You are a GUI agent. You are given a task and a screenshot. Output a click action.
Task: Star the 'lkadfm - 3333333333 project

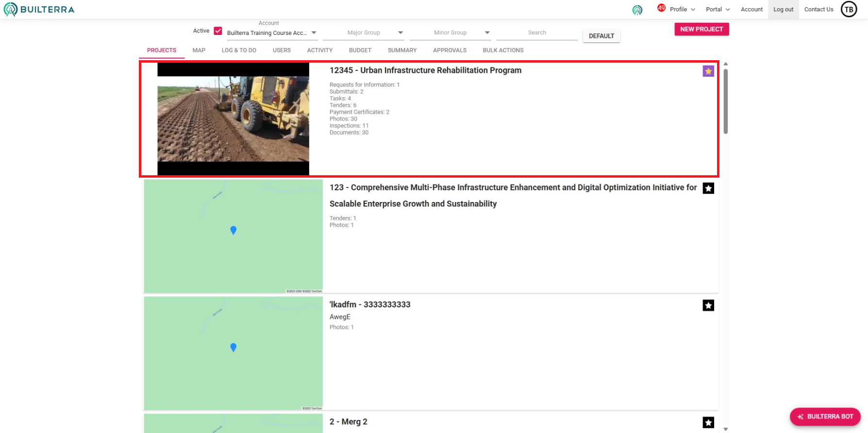(x=708, y=305)
